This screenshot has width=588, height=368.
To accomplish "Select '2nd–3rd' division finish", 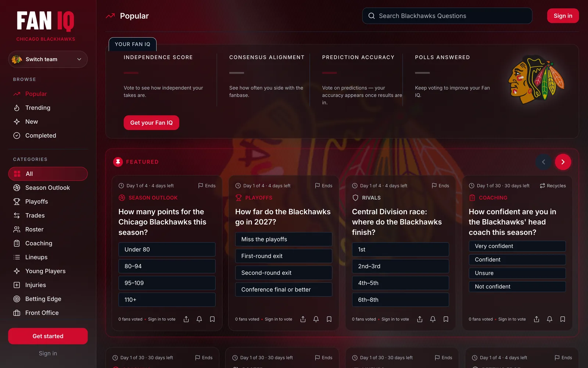I will pos(401,266).
